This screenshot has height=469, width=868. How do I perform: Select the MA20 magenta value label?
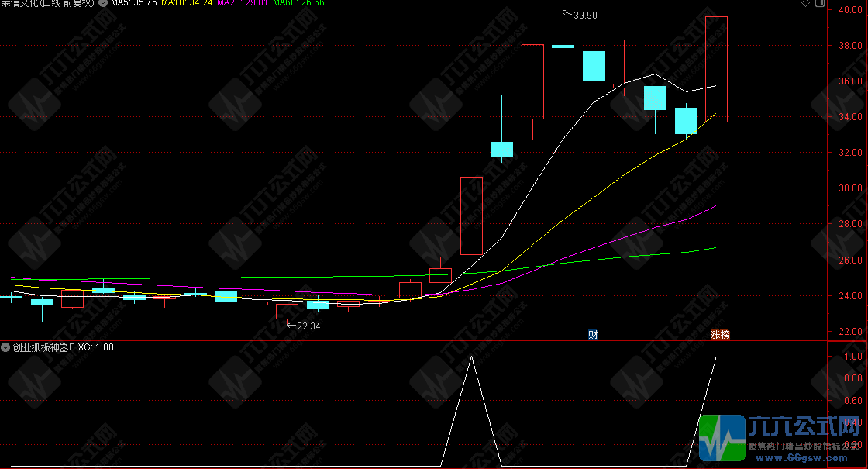click(242, 3)
